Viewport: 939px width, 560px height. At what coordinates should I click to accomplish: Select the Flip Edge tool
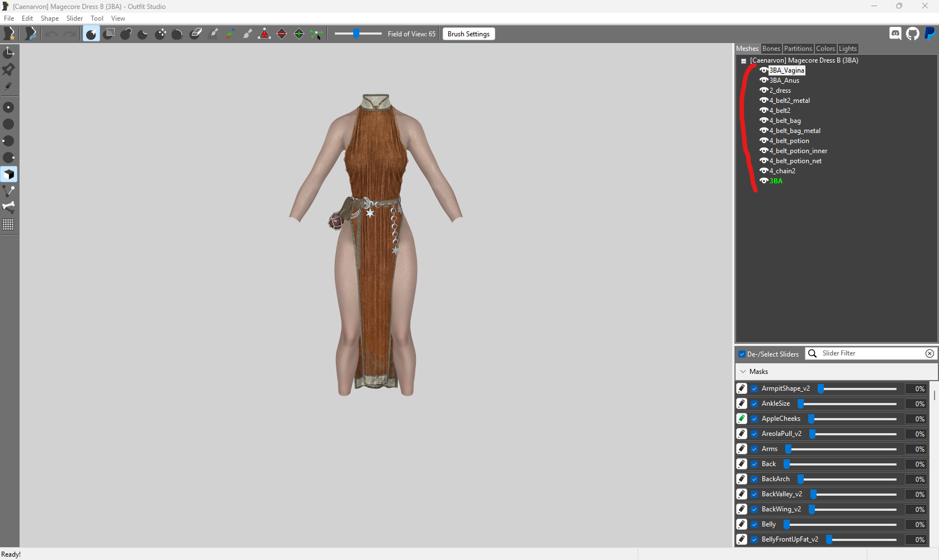click(x=282, y=34)
